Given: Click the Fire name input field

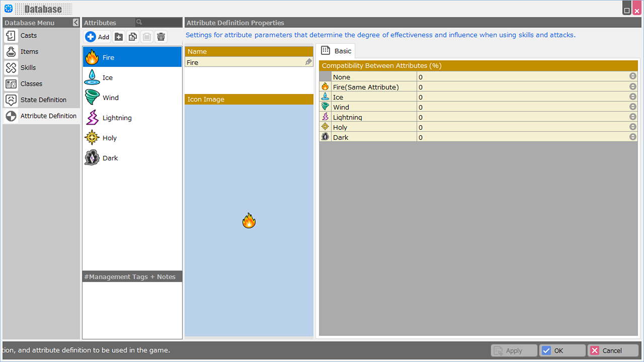Looking at the screenshot, I should 245,62.
